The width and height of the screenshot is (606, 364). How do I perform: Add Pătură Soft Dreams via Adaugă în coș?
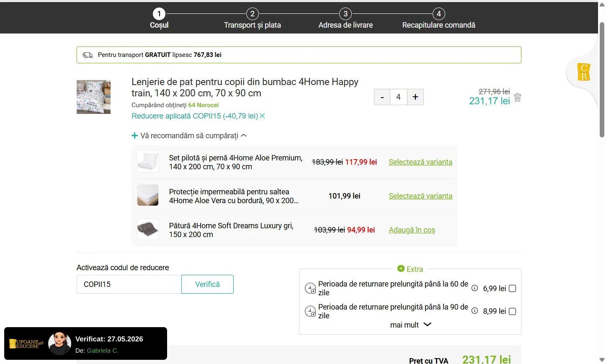[412, 230]
